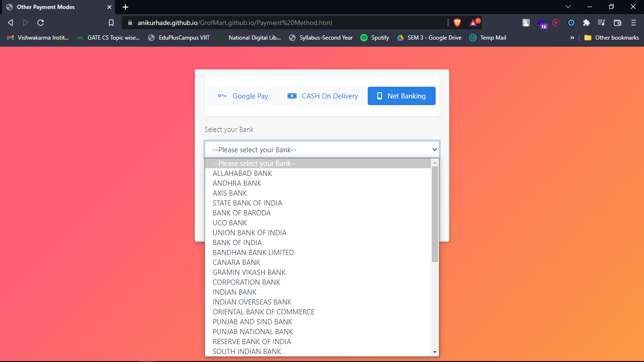Bookmark this page with the bookmark icon

point(111,23)
